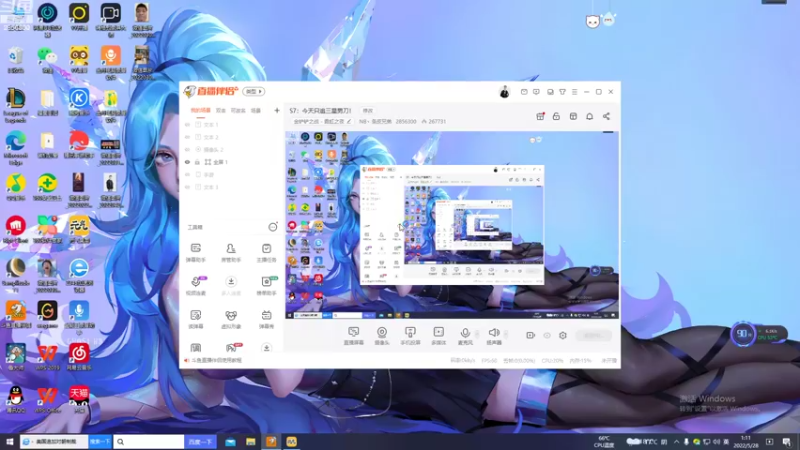800x450 pixels.
Task: Click the record video icon
Action: pyautogui.click(x=531, y=335)
